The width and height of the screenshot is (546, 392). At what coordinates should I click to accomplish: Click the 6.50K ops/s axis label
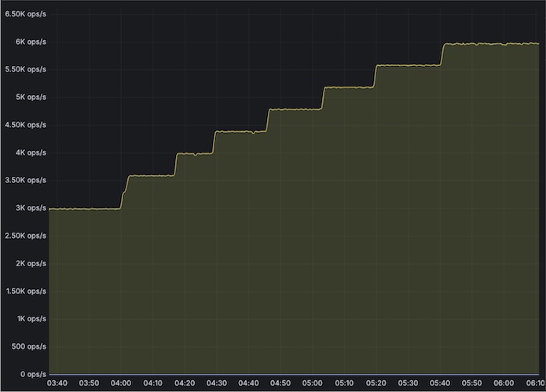pyautogui.click(x=25, y=14)
